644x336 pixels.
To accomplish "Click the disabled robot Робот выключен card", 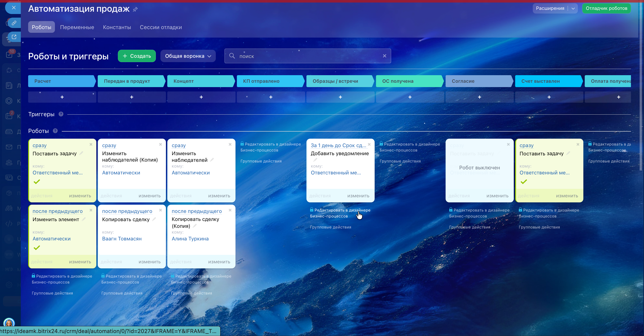I will (479, 168).
